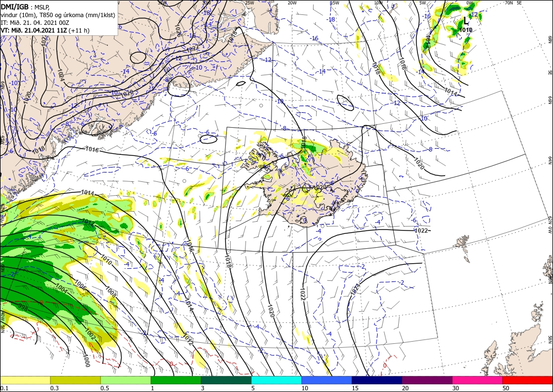
Task: Click the '0.1' legend value
Action: (3, 388)
